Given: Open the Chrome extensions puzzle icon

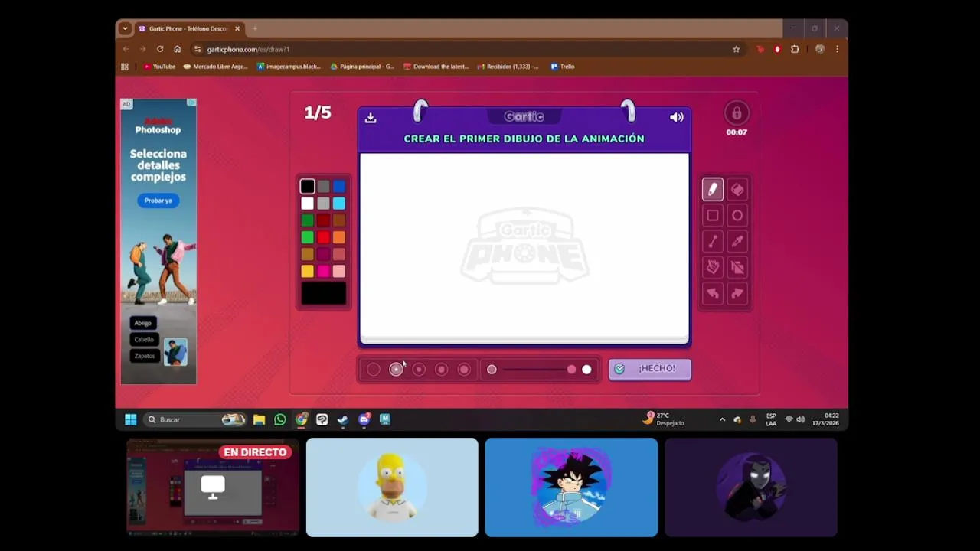Looking at the screenshot, I should tap(795, 49).
